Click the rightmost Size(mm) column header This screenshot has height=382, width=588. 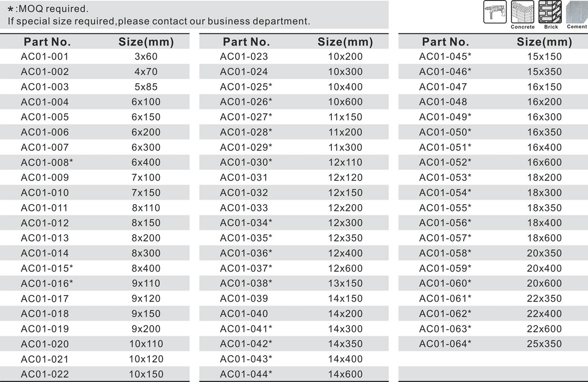(x=544, y=42)
